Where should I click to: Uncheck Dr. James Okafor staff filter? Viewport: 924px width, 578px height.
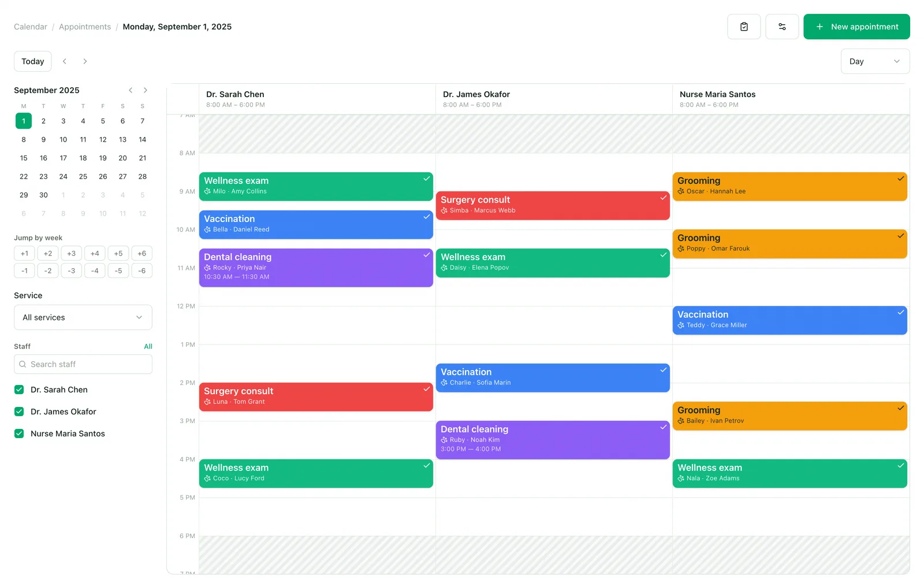click(19, 412)
